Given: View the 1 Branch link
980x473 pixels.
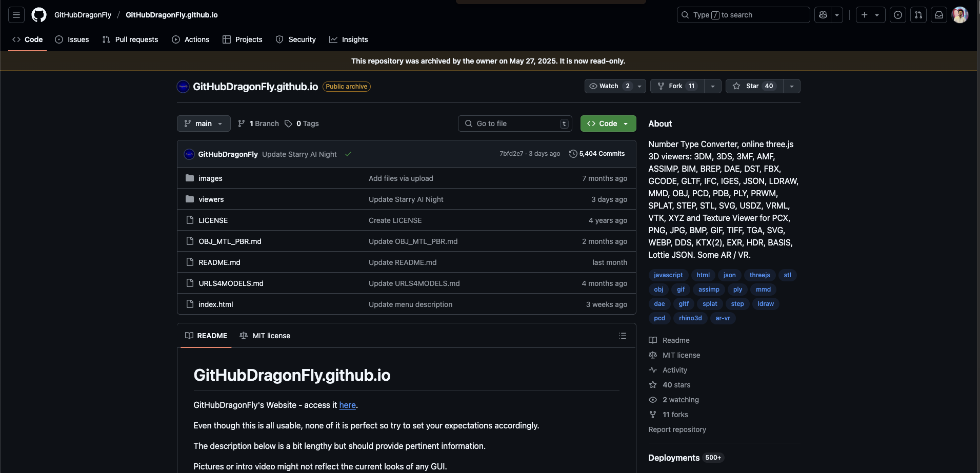Looking at the screenshot, I should click(x=259, y=124).
